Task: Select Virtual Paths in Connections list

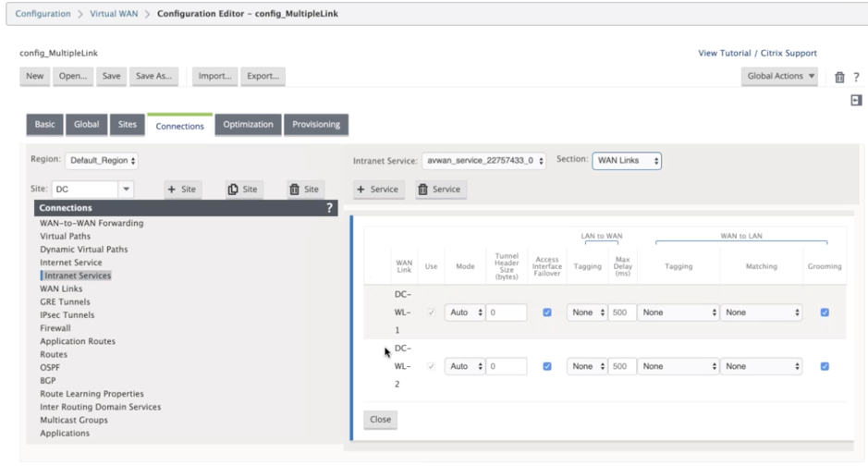Action: coord(65,237)
